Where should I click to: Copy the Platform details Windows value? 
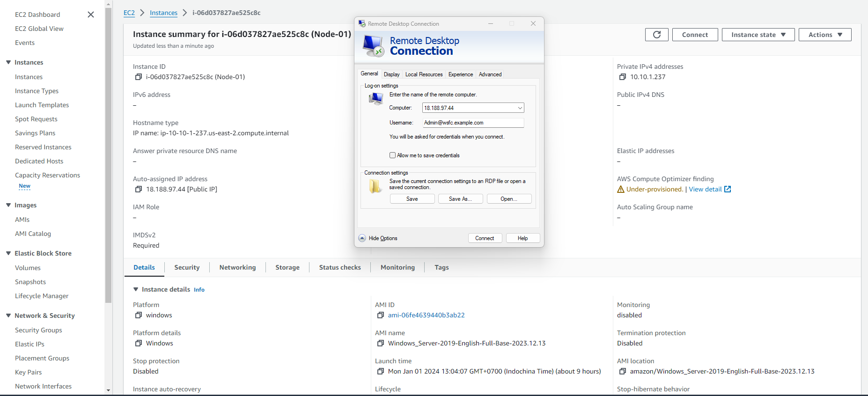coord(139,343)
